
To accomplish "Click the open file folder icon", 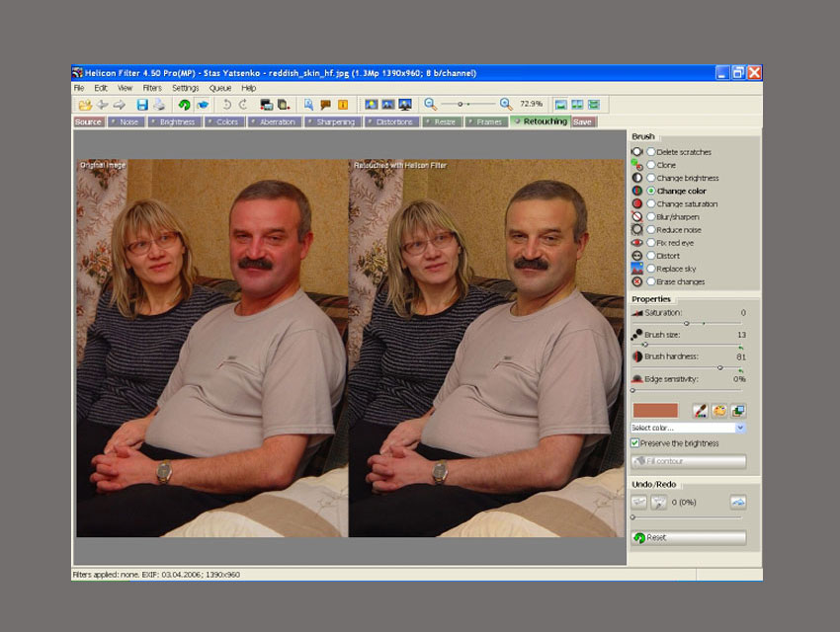I will 85,105.
